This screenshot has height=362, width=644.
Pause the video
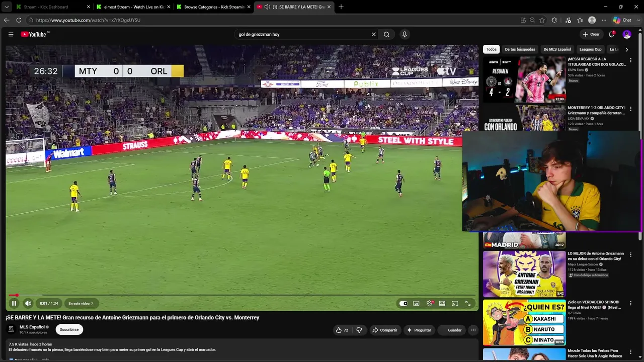(x=14, y=303)
